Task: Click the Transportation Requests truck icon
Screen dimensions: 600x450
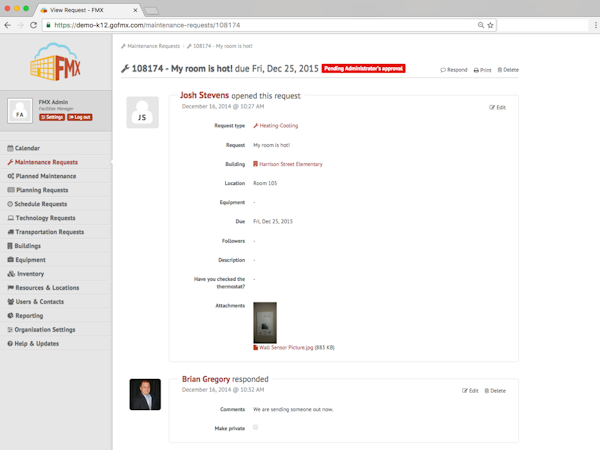Action: point(11,232)
